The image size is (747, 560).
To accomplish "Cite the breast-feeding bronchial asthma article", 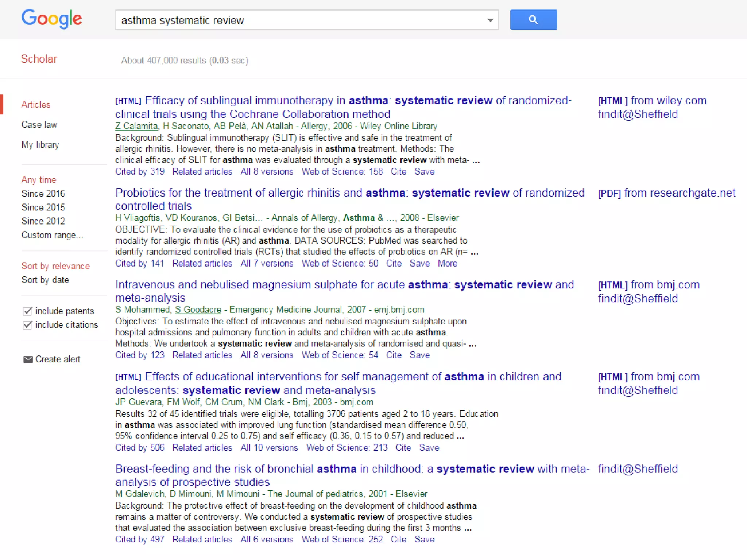I will [x=398, y=539].
